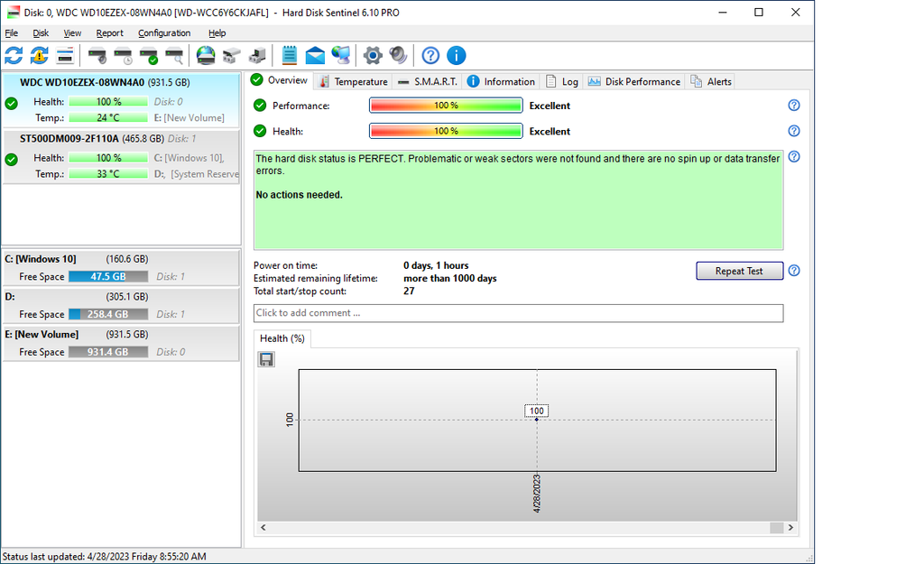Click the ST500DM009 disk 33 °C temperature bar
Viewport: 924px width, 564px height.
pyautogui.click(x=108, y=174)
